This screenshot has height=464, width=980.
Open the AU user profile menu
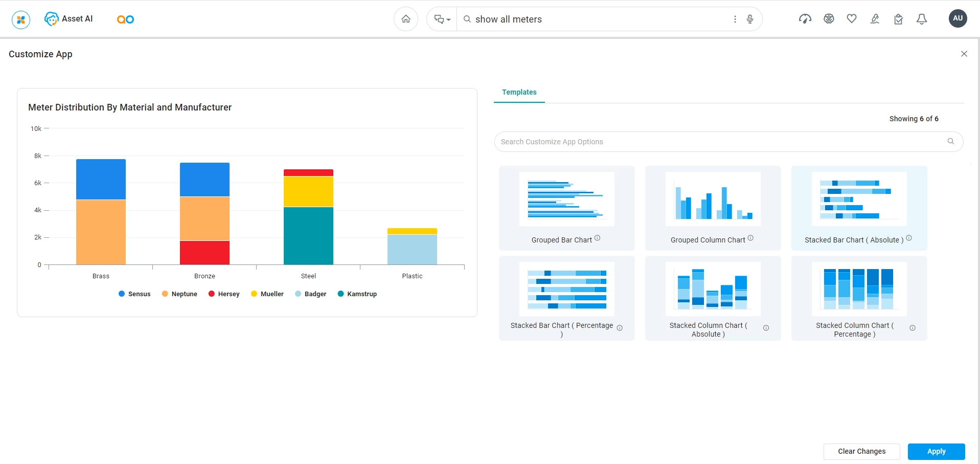[958, 18]
